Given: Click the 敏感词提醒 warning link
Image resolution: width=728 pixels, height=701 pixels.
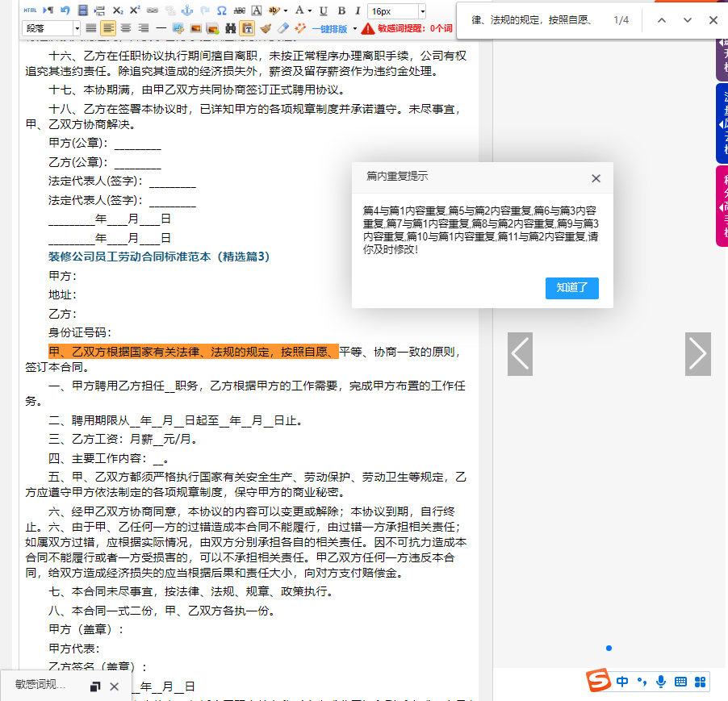Looking at the screenshot, I should [408, 29].
